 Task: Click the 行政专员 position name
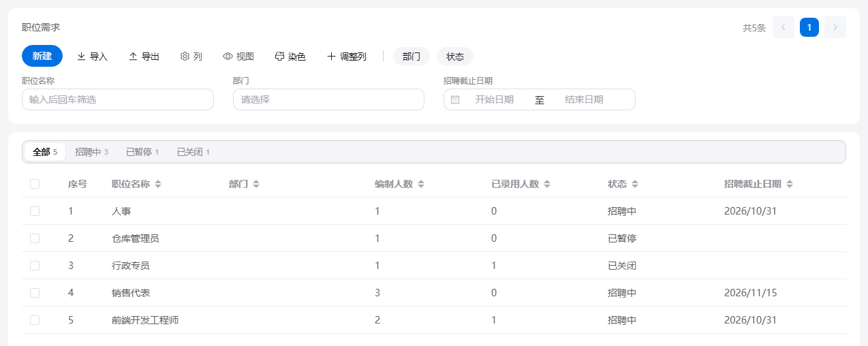[x=131, y=266]
